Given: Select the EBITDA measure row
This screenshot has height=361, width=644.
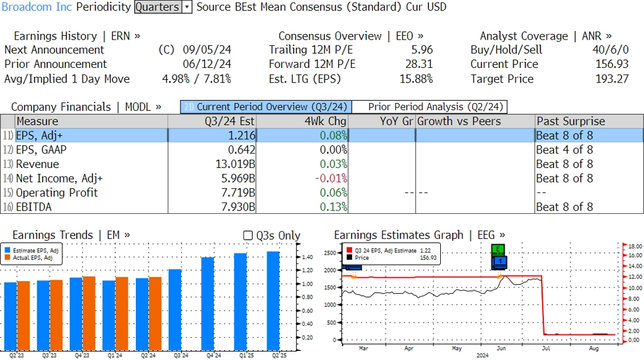Looking at the screenshot, I should tap(322, 207).
